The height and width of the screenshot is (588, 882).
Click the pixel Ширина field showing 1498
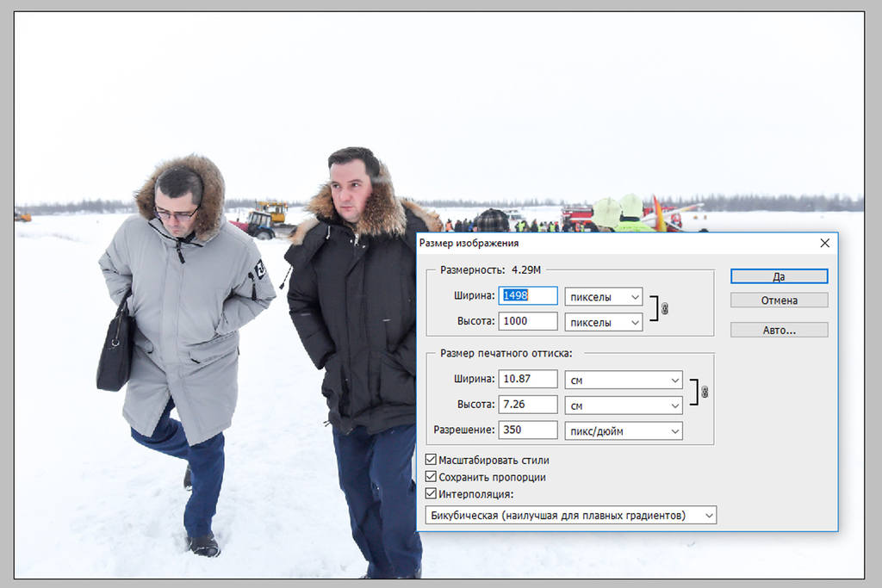pyautogui.click(x=528, y=295)
